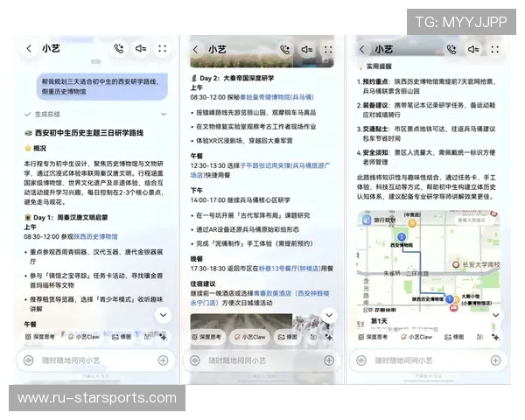Tap voice input icon in right screen

click(361, 360)
